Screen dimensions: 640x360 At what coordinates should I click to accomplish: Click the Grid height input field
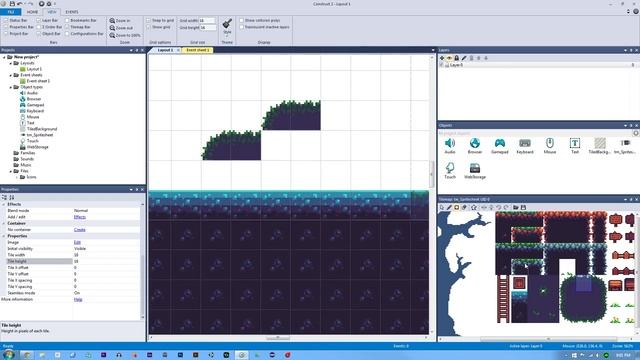(208, 28)
